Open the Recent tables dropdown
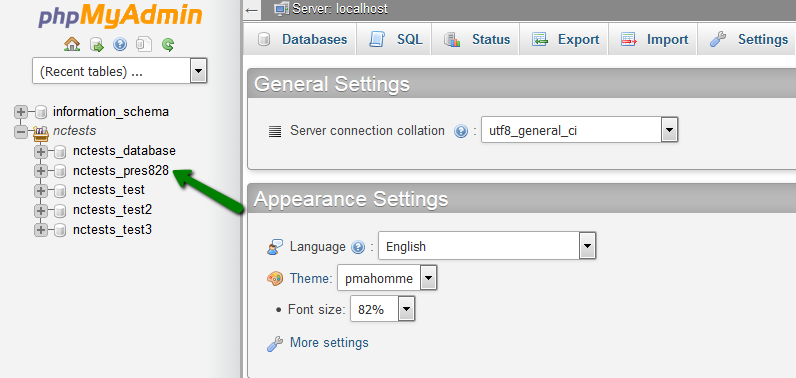This screenshot has width=796, height=378. (119, 71)
